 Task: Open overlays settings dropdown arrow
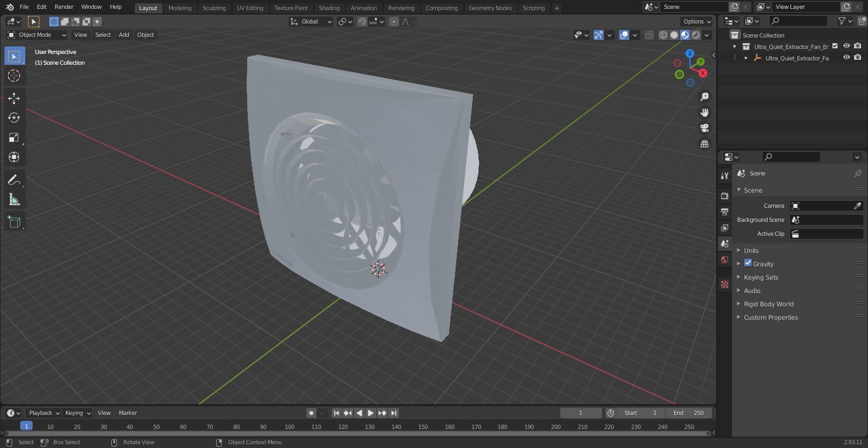tap(634, 35)
